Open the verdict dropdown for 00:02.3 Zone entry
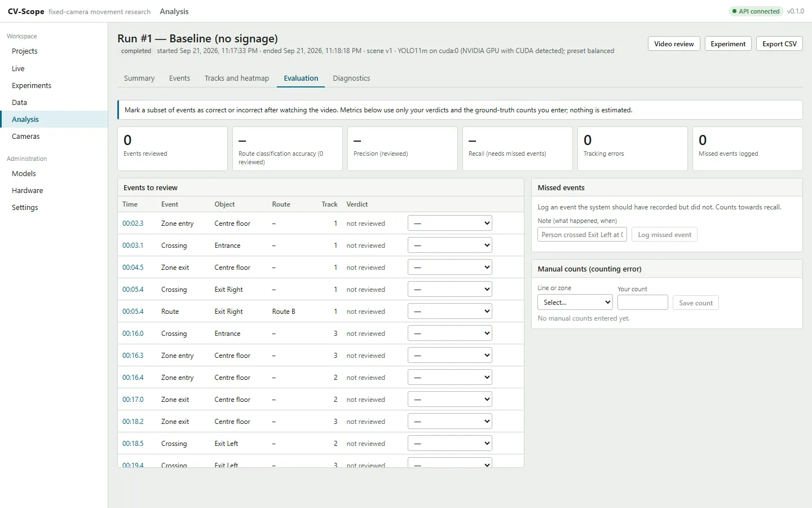 pos(450,223)
